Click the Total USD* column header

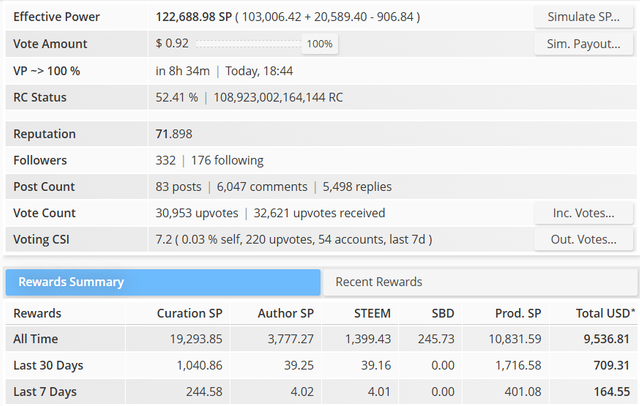pos(605,313)
